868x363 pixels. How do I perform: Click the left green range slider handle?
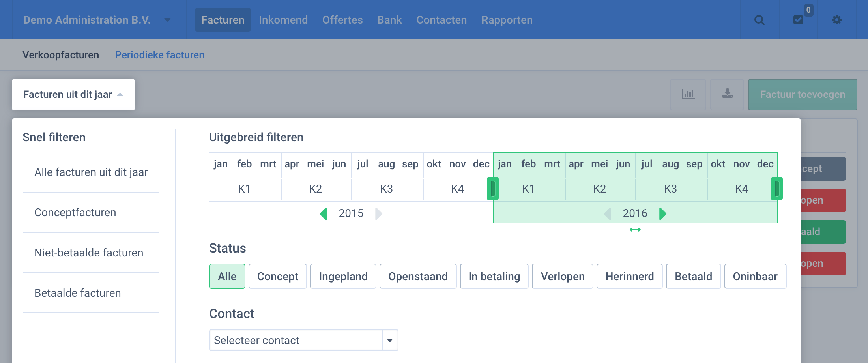coord(493,189)
